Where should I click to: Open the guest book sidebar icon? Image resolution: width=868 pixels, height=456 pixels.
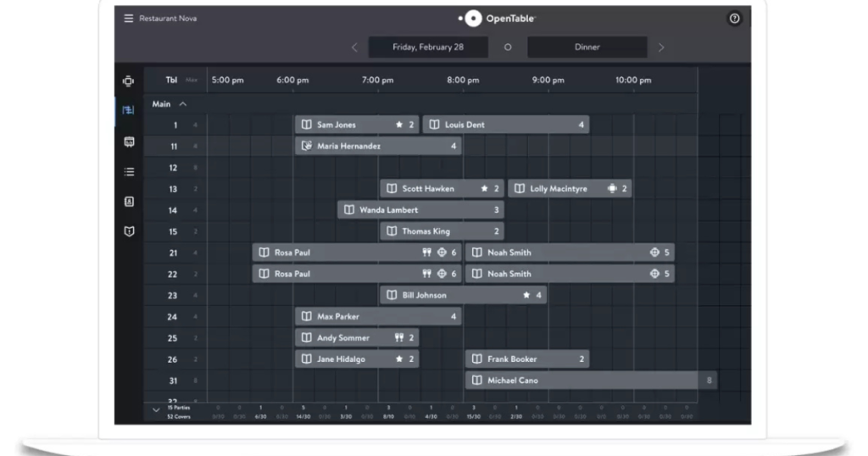pyautogui.click(x=129, y=202)
